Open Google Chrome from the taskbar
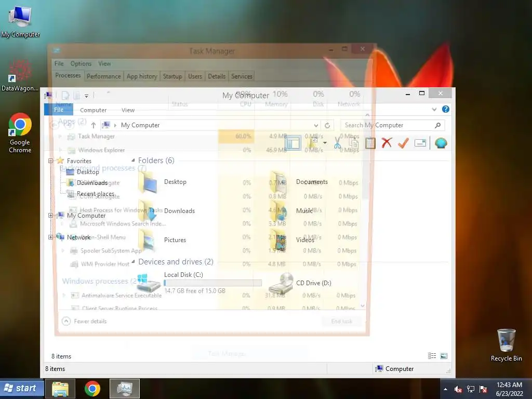This screenshot has width=532, height=399. click(x=92, y=389)
